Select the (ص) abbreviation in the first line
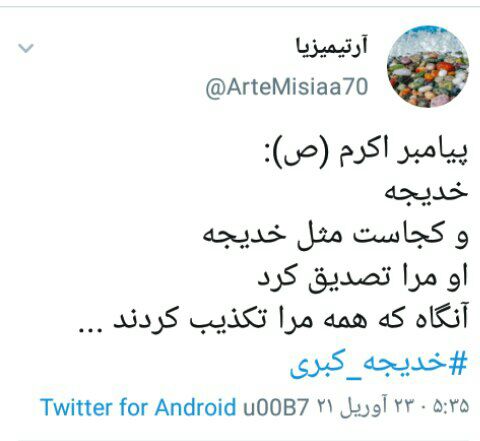The image size is (480, 441). (306, 154)
